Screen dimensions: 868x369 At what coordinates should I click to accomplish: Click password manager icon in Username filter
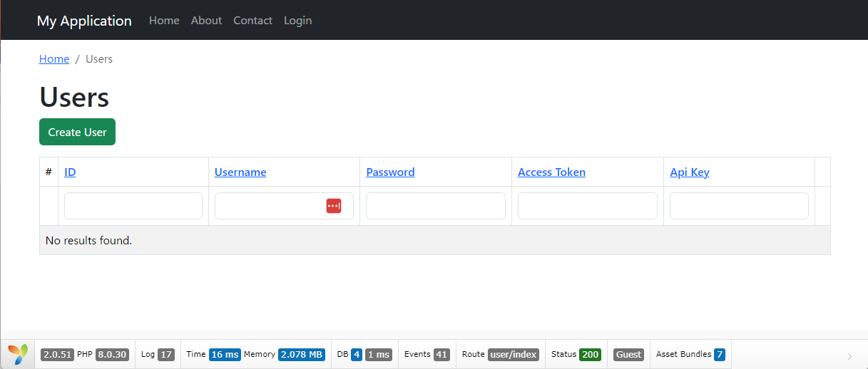click(334, 206)
